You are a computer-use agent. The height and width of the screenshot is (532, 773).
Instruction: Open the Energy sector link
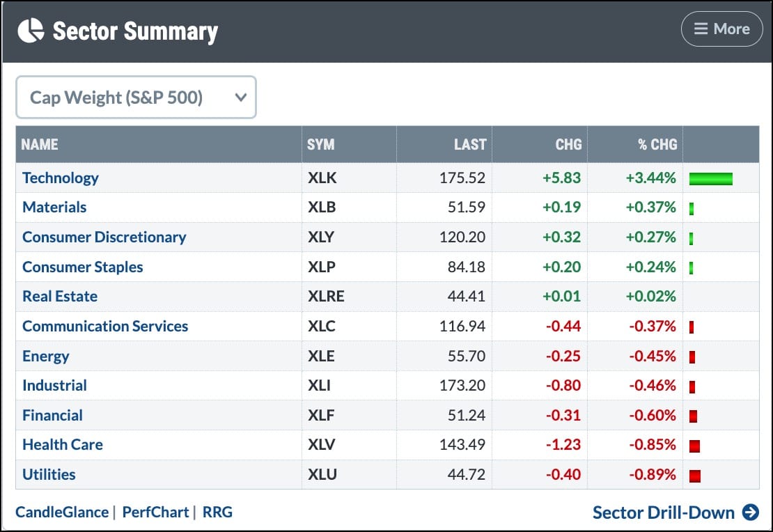tap(45, 356)
